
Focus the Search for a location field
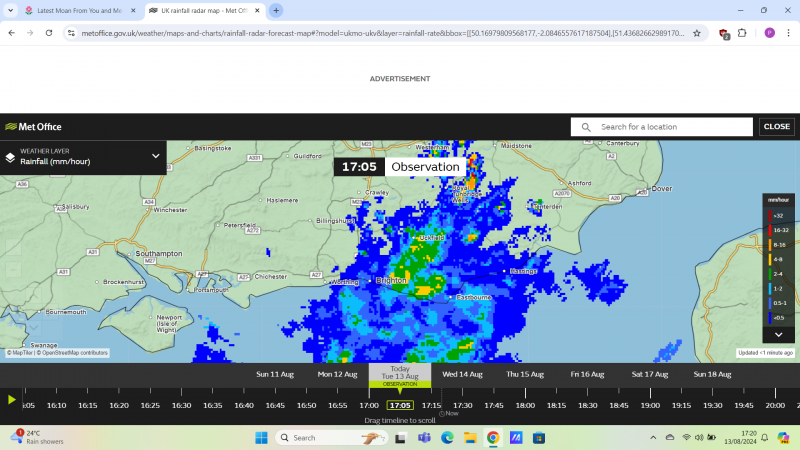coord(661,127)
